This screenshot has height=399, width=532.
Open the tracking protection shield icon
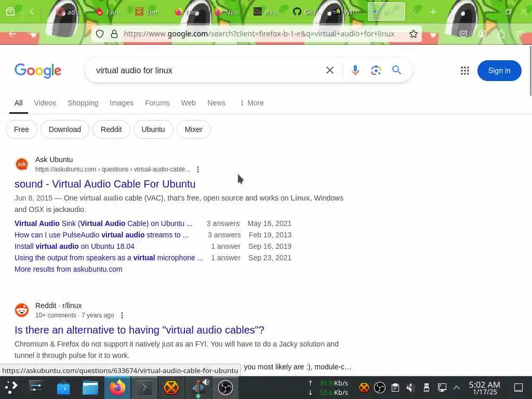[100, 34]
